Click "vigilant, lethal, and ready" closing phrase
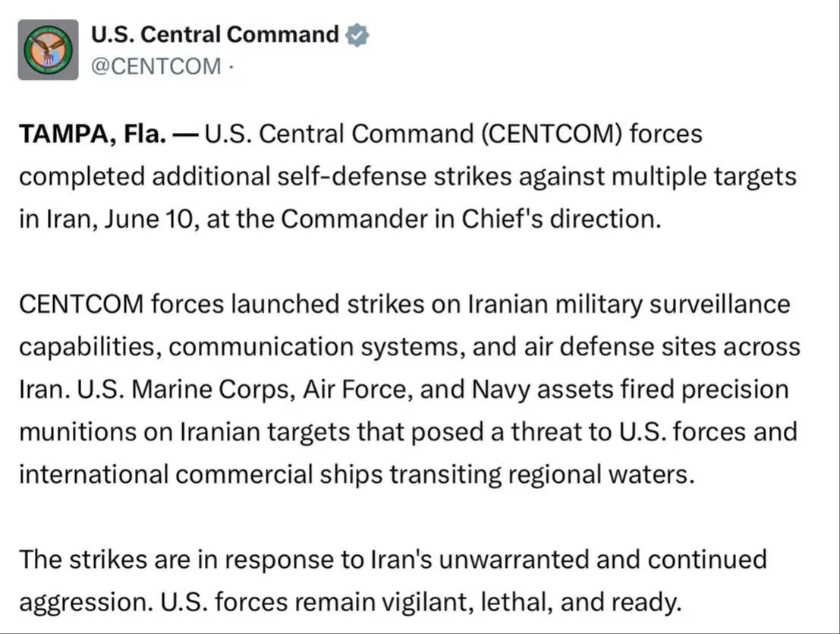This screenshot has width=840, height=634. pos(531,602)
